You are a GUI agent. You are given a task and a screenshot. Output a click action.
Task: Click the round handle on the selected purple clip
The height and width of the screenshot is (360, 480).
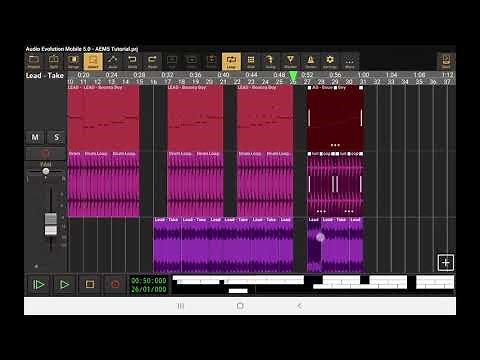click(320, 237)
